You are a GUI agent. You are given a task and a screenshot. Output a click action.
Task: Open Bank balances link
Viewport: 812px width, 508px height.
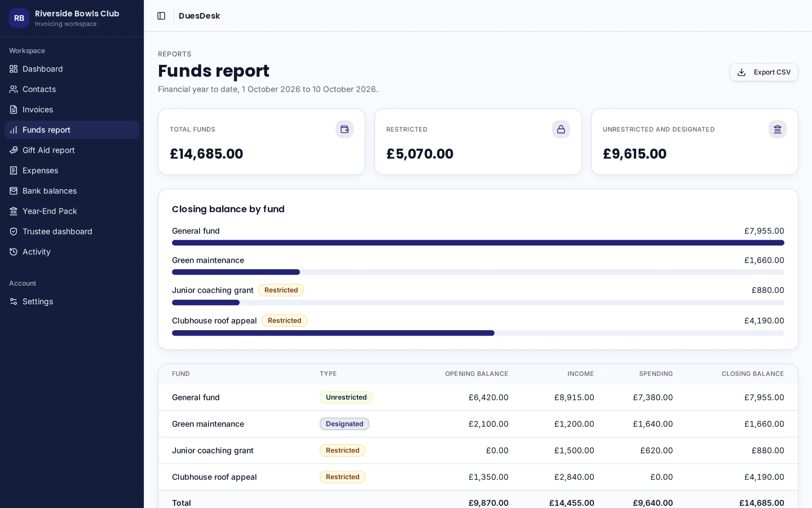tap(72, 191)
